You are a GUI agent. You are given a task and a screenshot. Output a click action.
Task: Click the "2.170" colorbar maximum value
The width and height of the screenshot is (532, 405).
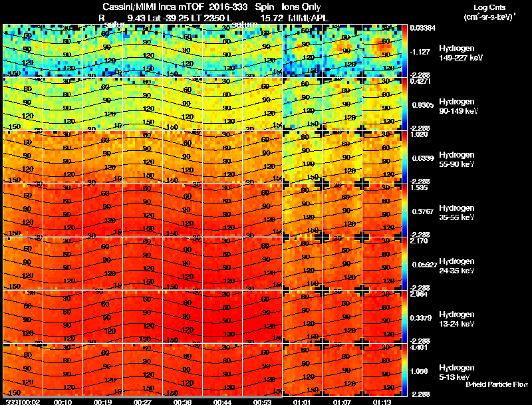(419, 241)
